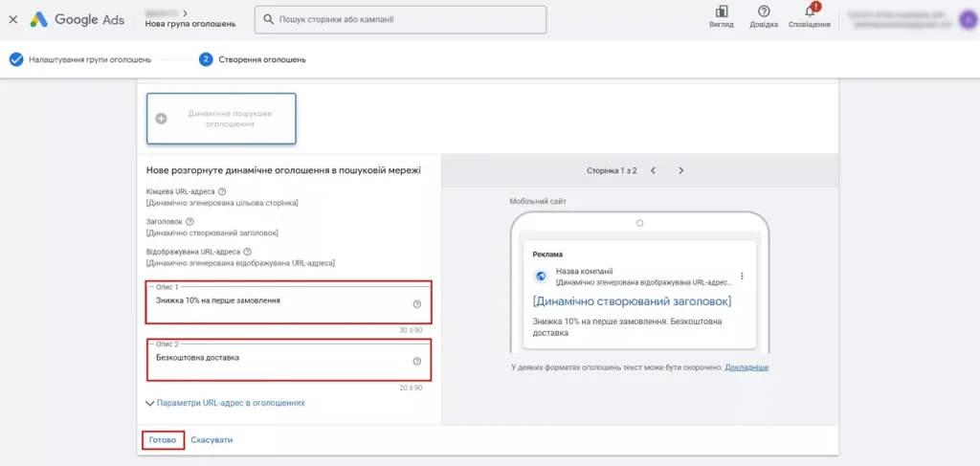Click the 20 з 90 character counter
This screenshot has height=466, width=980.
pyautogui.click(x=411, y=388)
